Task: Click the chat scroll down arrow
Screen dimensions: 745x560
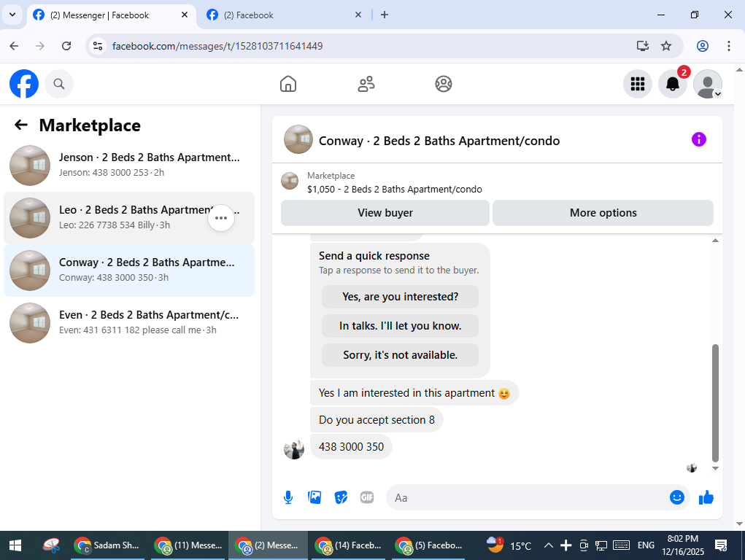Action: 715,468
